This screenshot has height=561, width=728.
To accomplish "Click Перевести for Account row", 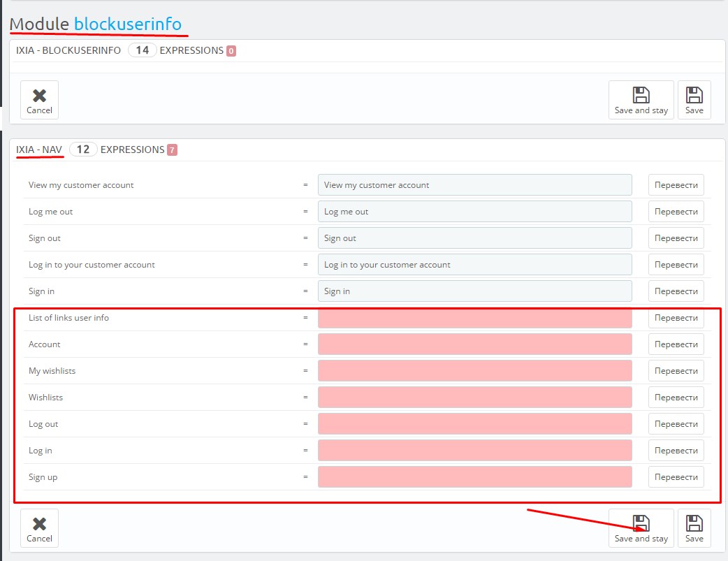I will [676, 344].
